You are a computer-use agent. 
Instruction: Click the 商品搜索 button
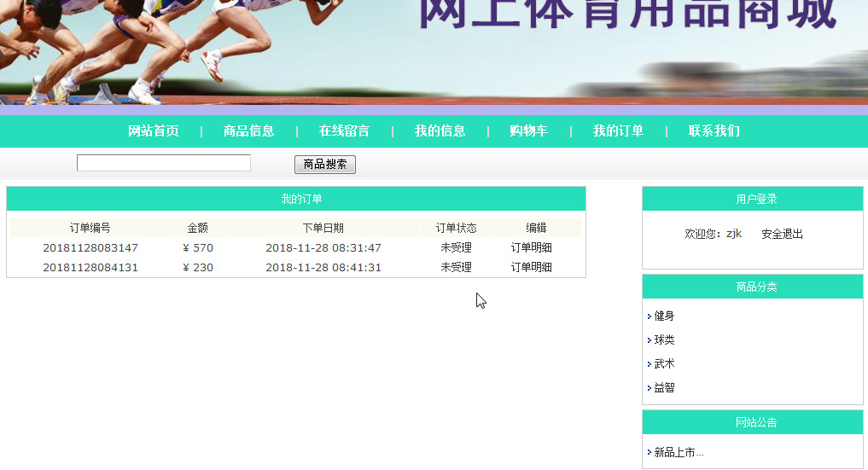pyautogui.click(x=325, y=165)
